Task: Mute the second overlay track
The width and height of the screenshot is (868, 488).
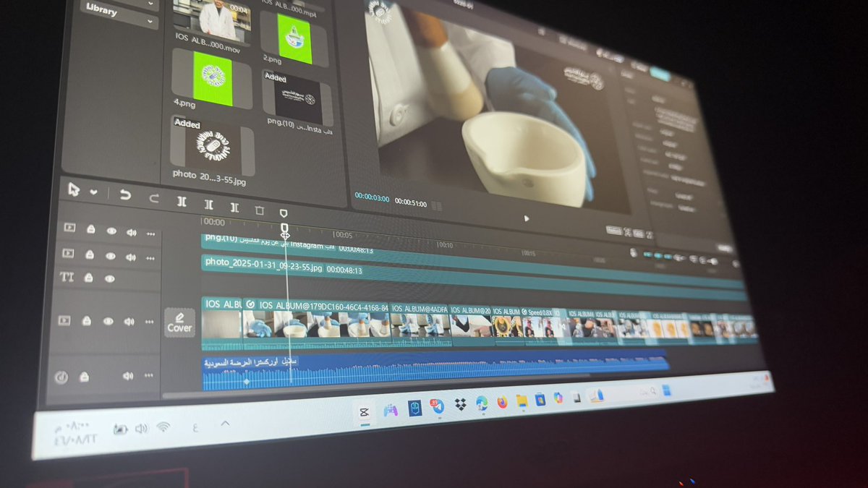Action: pyautogui.click(x=131, y=257)
